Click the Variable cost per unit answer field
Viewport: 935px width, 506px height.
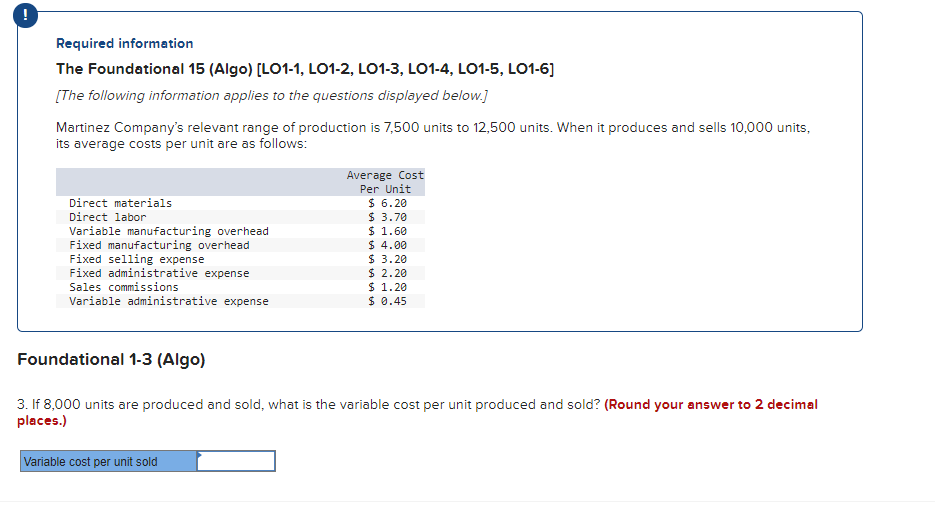point(236,461)
